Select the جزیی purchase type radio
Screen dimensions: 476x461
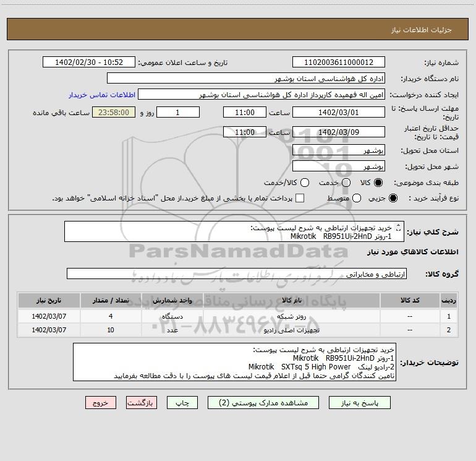point(393,198)
